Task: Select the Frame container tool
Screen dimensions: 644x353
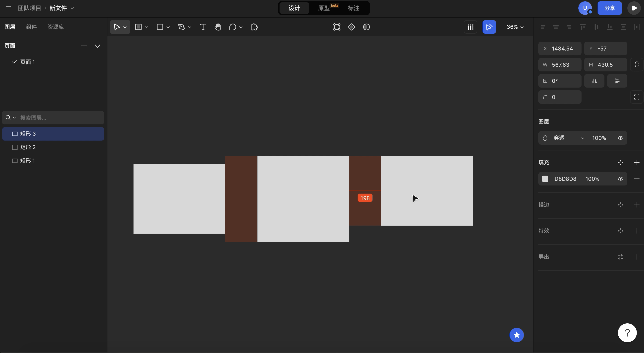Action: (x=138, y=27)
